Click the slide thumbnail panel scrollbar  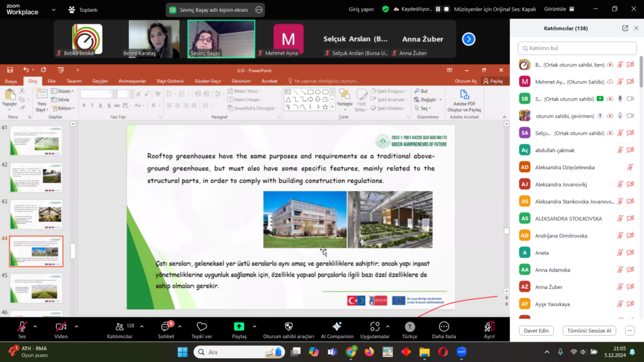tap(72, 250)
